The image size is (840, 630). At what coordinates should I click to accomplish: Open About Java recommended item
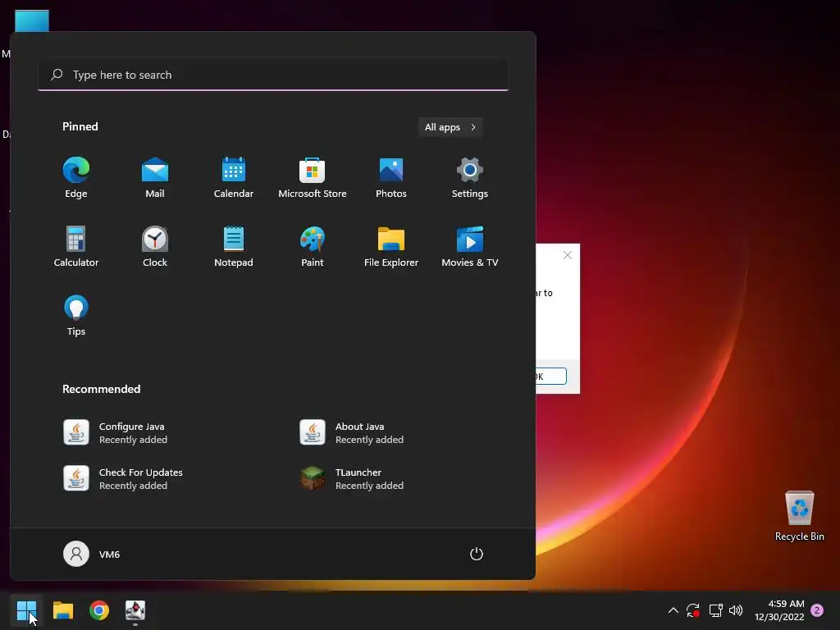coord(351,432)
